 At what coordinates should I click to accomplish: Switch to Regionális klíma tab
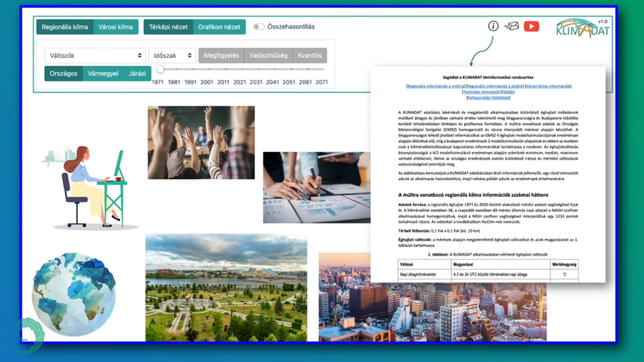click(x=65, y=27)
